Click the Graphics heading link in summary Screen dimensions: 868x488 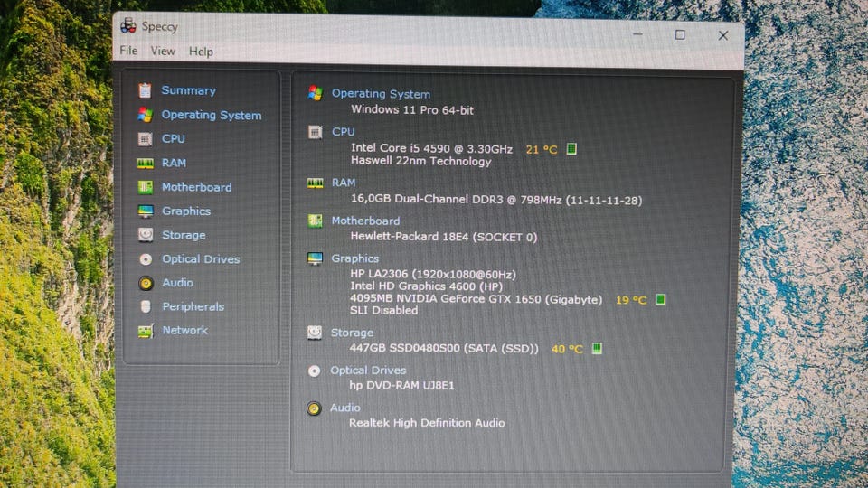click(354, 258)
